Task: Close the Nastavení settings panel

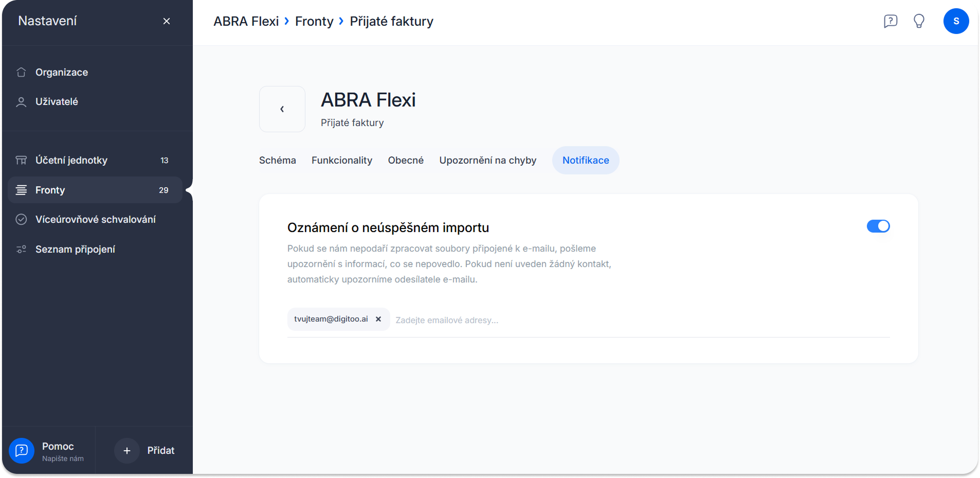Action: click(166, 21)
